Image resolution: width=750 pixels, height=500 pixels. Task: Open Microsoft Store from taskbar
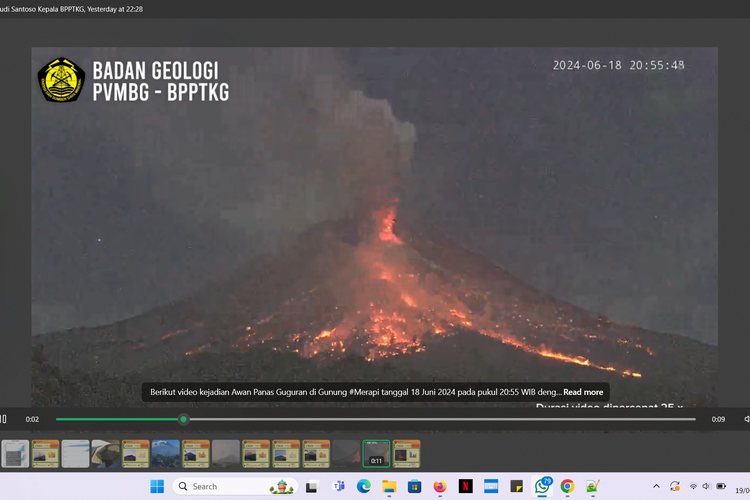point(414,487)
